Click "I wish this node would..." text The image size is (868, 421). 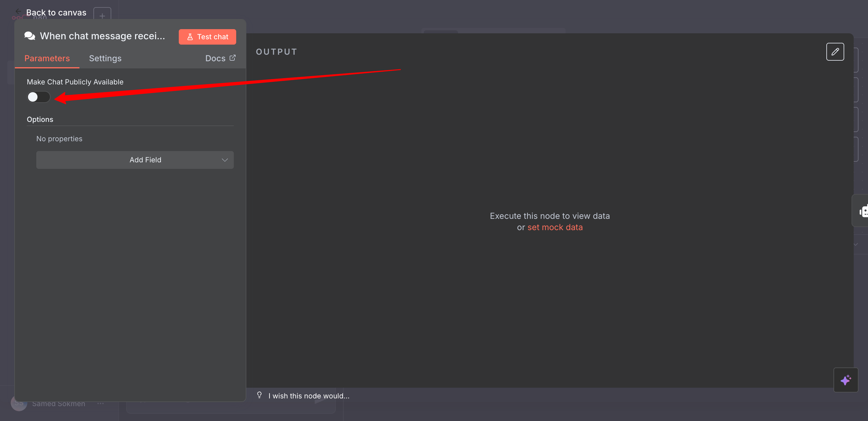[309, 396]
